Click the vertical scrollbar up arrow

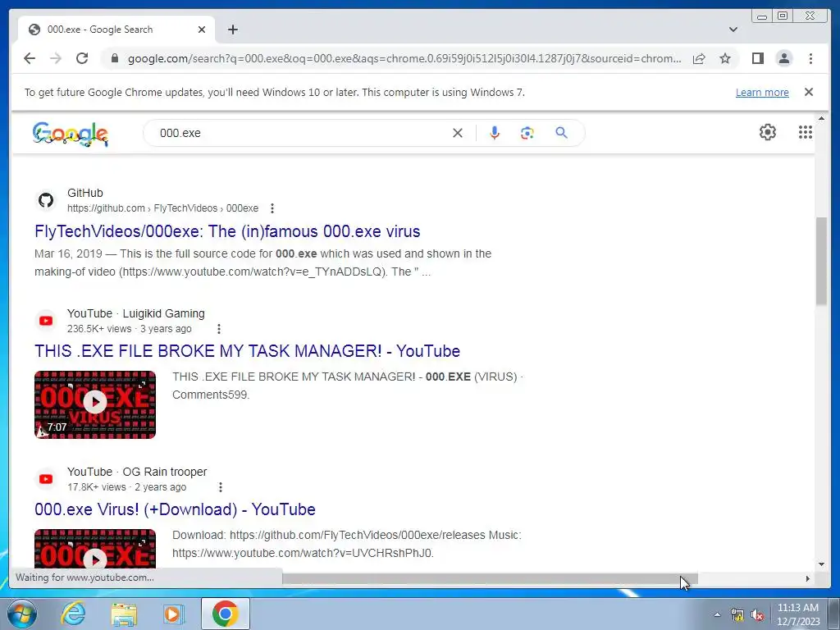(x=822, y=118)
